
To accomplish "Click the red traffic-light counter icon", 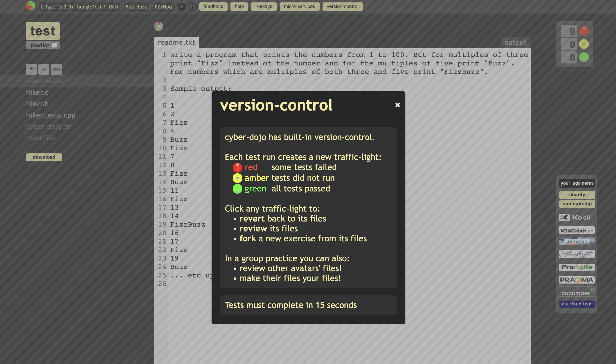I will 584,31.
